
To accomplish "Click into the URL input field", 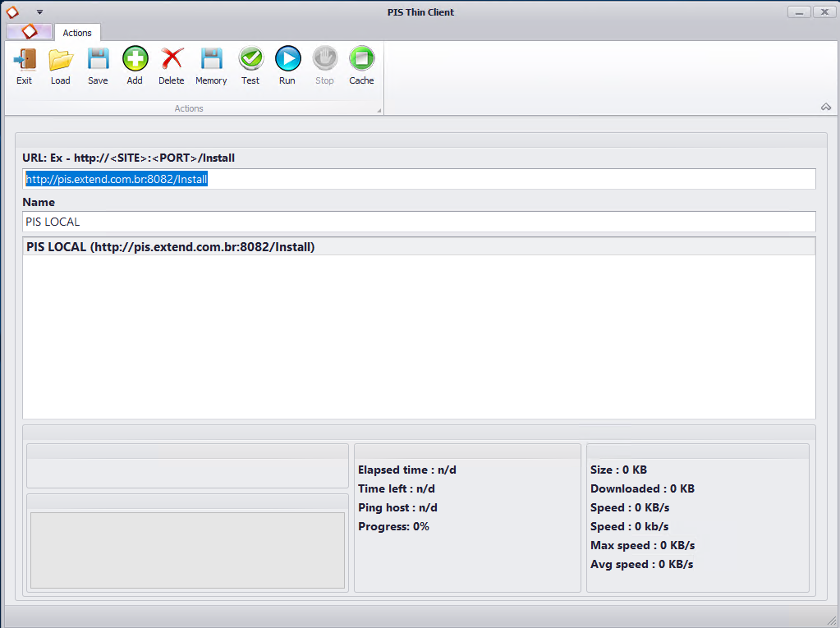I will click(x=419, y=179).
